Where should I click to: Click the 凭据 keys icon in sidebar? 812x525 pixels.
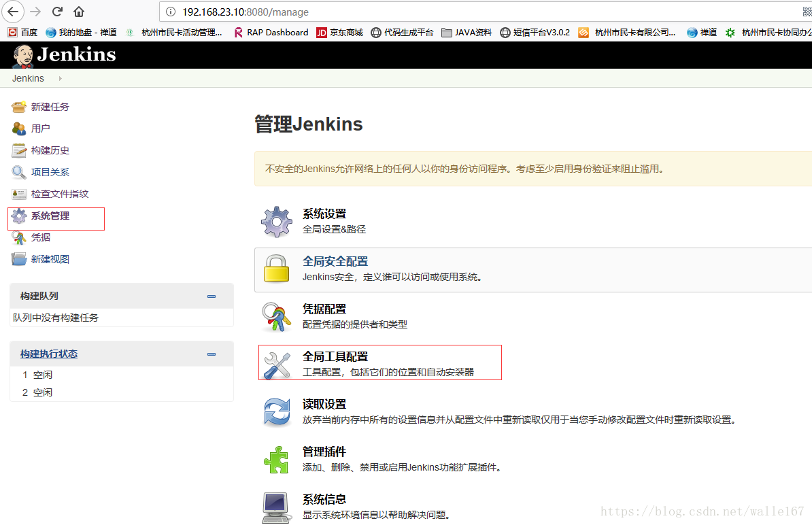18,237
